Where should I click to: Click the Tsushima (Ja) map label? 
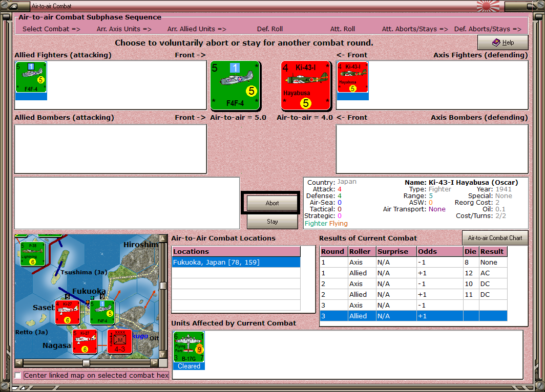click(84, 272)
